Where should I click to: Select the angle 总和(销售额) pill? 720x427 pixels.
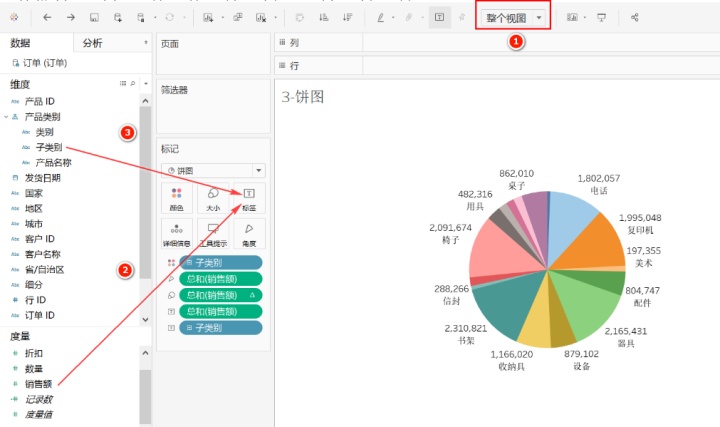221,279
